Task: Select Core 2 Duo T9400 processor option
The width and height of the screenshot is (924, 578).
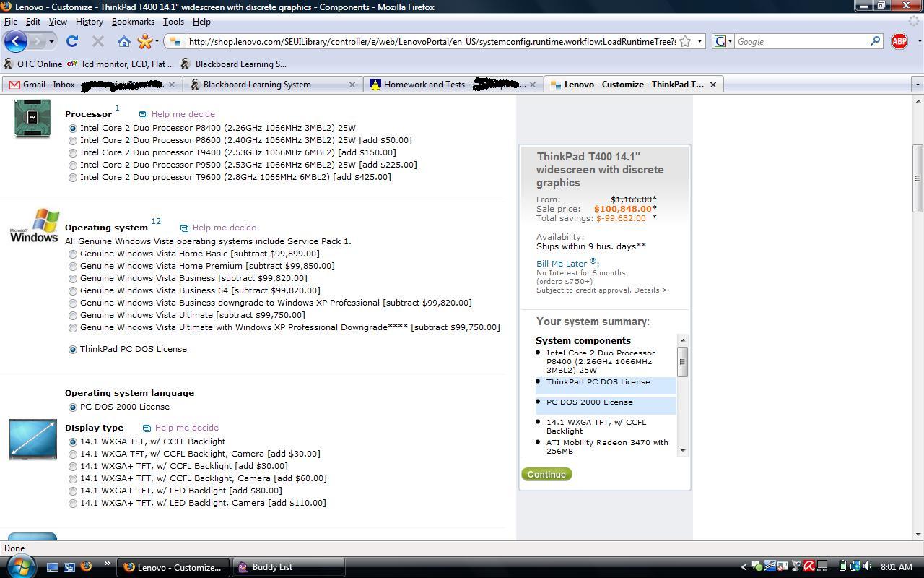Action: (73, 153)
